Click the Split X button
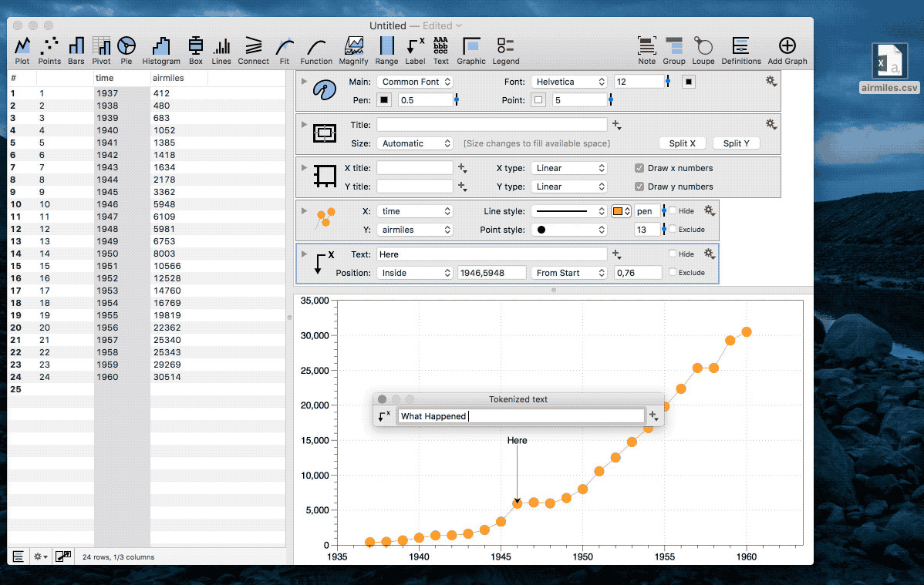Viewport: 924px width, 585px height. [x=683, y=143]
